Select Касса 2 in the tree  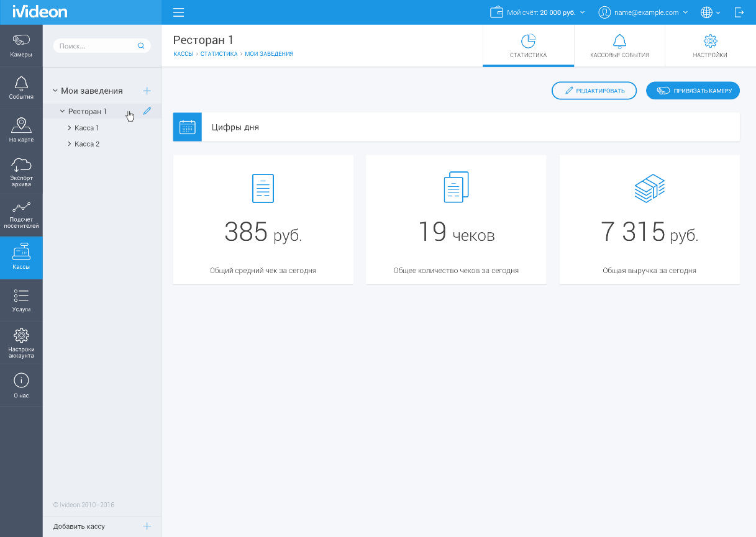(x=87, y=144)
